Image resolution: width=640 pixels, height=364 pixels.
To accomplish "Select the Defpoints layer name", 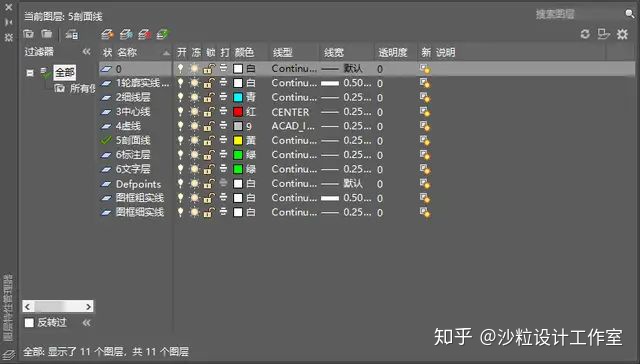I will [138, 184].
